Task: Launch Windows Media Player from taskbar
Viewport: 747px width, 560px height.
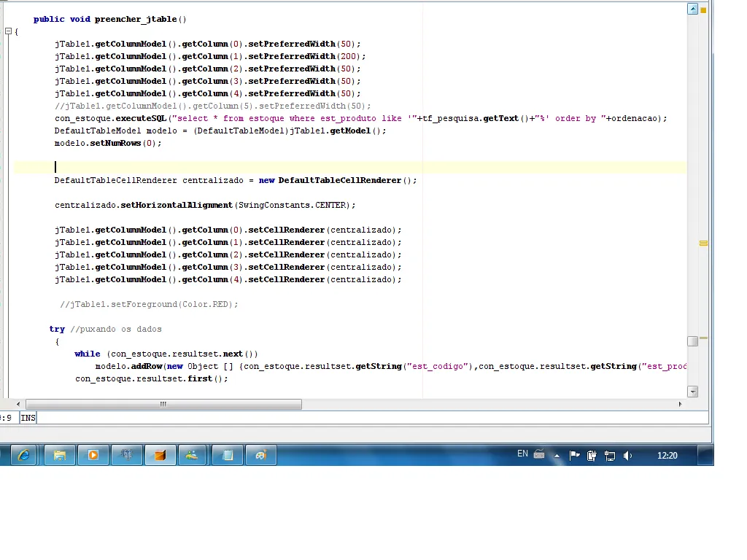Action: pyautogui.click(x=93, y=455)
